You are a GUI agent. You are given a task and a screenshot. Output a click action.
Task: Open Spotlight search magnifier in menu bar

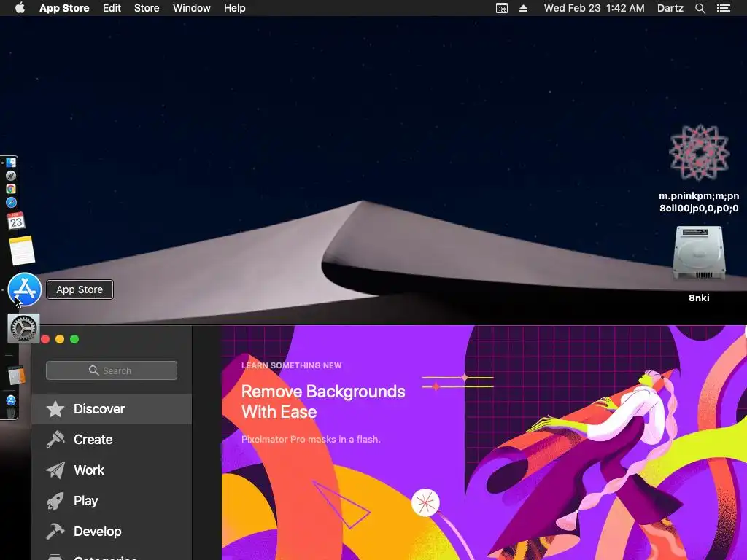pyautogui.click(x=700, y=8)
